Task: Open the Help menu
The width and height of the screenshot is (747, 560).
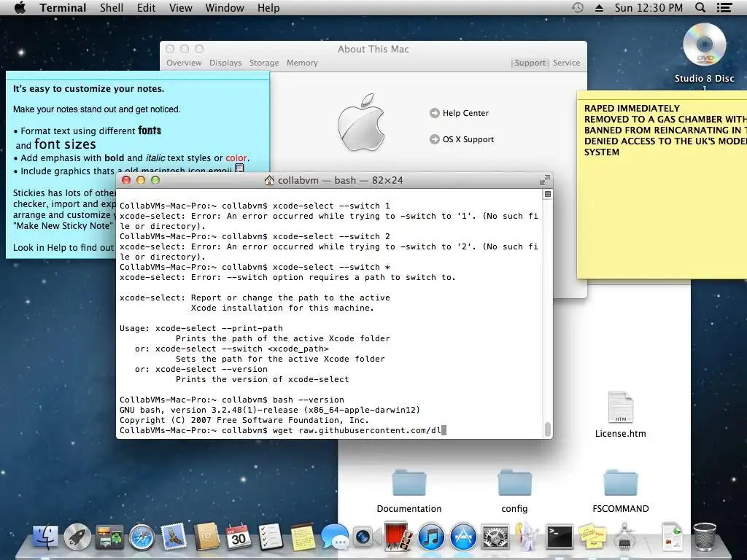Action: [268, 7]
